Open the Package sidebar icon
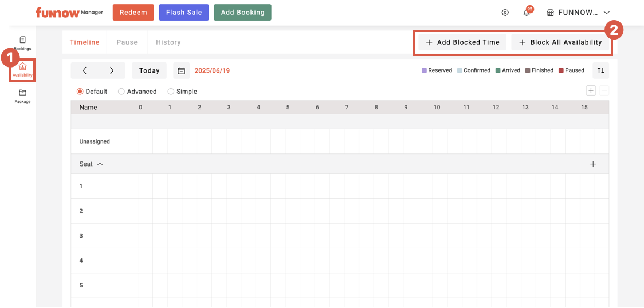 point(22,96)
